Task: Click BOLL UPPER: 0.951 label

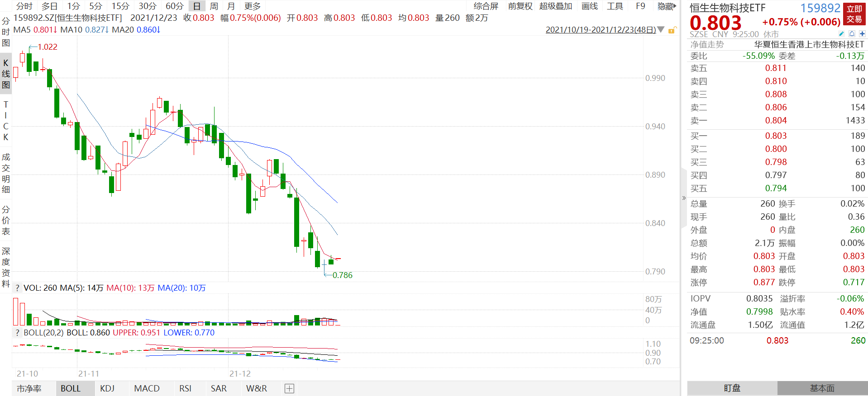Action: [x=136, y=333]
